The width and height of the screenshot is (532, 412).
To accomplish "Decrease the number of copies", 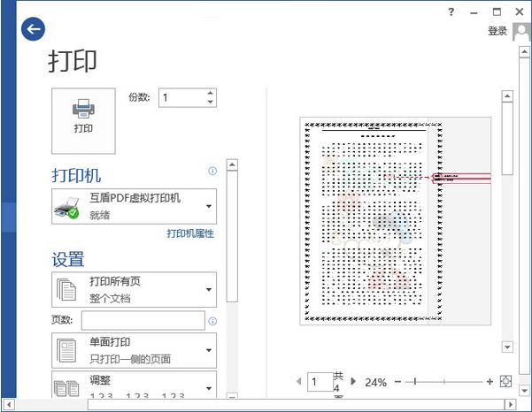I will (211, 102).
